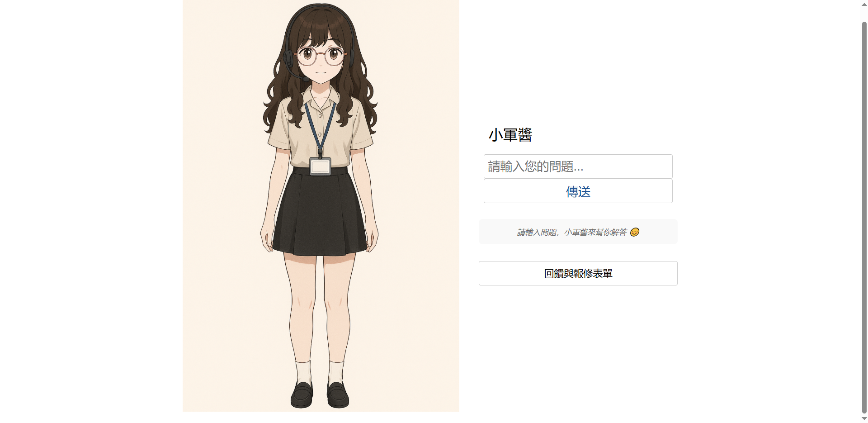
Task: Open the 回饋與報修表單 feedback form button
Action: (578, 273)
